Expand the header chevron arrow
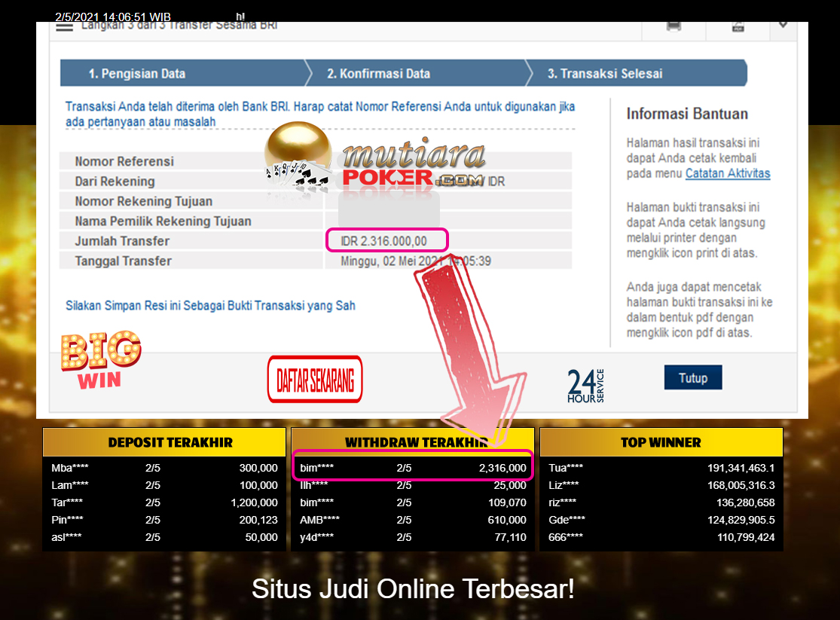 783,25
